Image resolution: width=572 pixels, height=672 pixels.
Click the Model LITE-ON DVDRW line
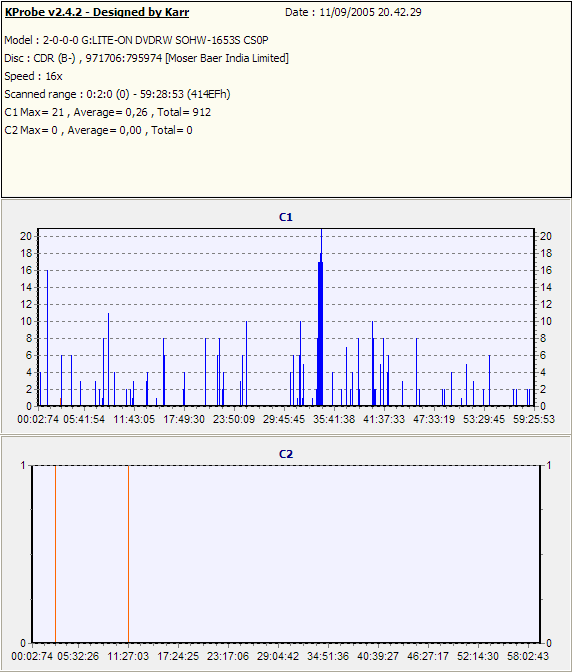pyautogui.click(x=136, y=40)
